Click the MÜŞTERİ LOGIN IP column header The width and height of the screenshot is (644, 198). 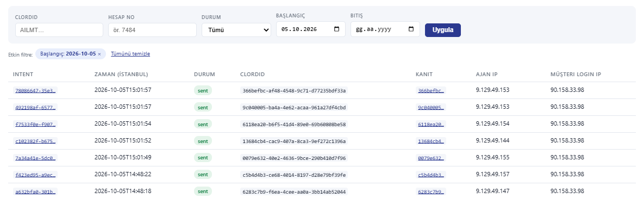tap(576, 75)
